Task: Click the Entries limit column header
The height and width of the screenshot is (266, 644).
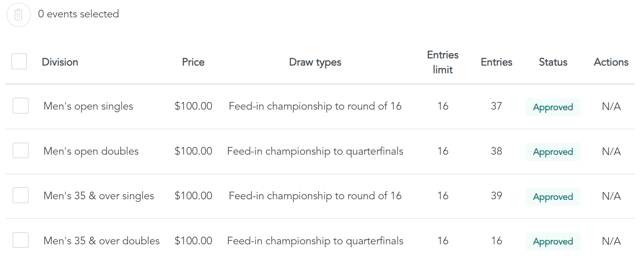Action: (443, 62)
